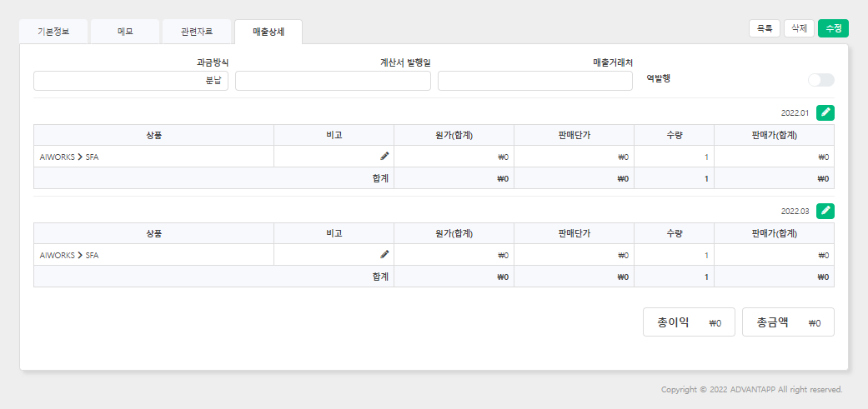Image resolution: width=868 pixels, height=409 pixels.
Task: Select AIWORKS > SFA in 2022.01 table
Action: click(69, 157)
